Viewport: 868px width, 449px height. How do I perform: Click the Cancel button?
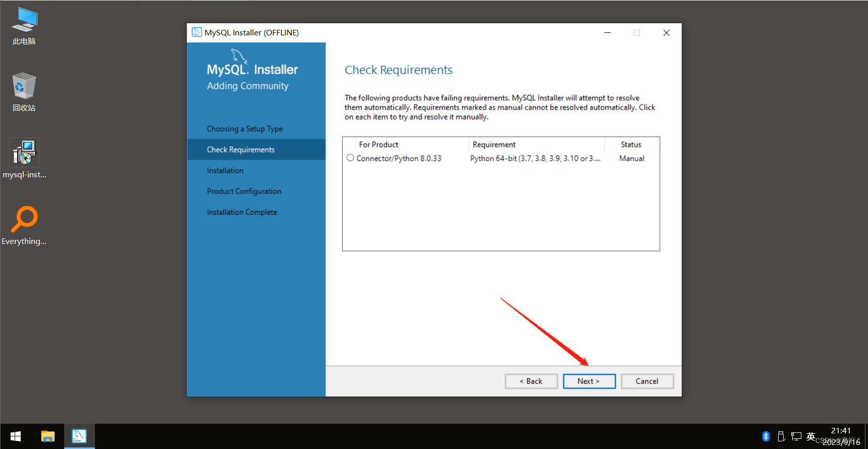tap(647, 381)
